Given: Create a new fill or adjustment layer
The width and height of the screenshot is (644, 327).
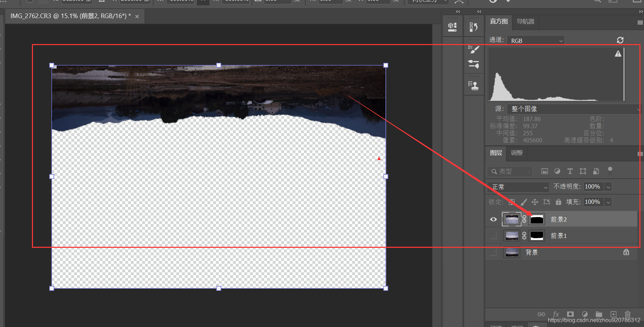Looking at the screenshot, I should click(x=585, y=314).
